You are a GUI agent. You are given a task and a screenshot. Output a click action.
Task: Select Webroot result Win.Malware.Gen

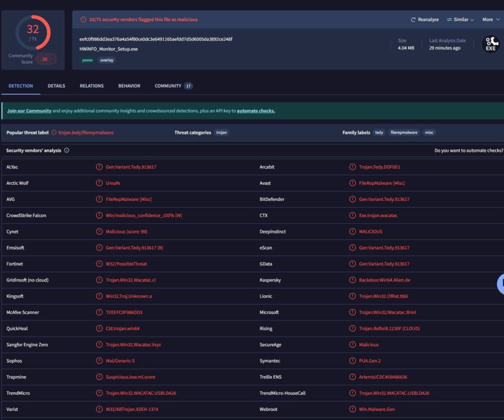point(377,409)
